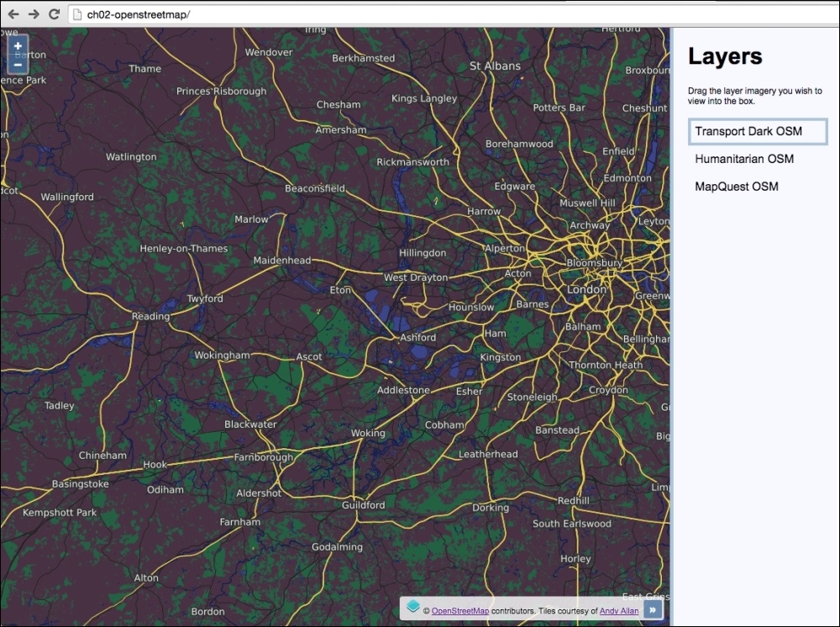
Task: Zoom in using the map's plus control
Action: [17, 46]
